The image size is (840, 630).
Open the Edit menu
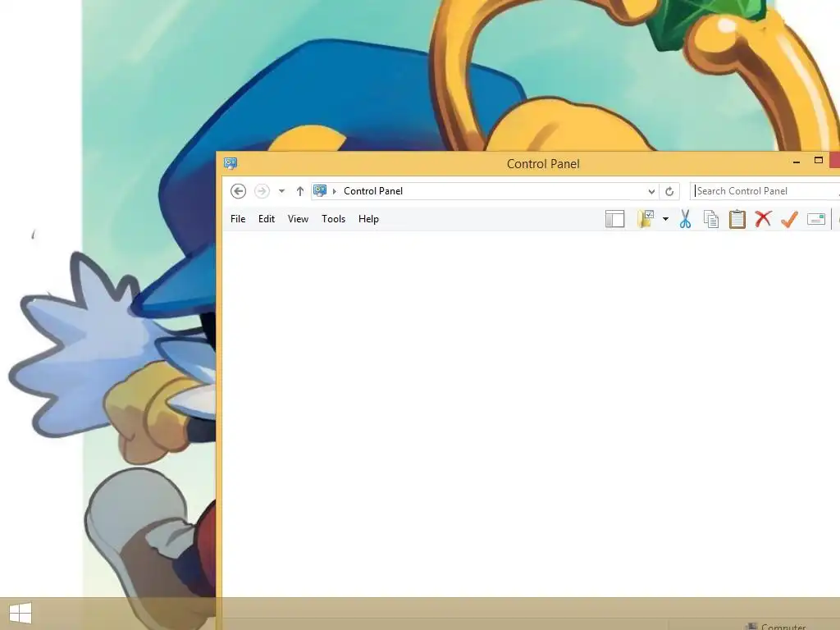(267, 218)
